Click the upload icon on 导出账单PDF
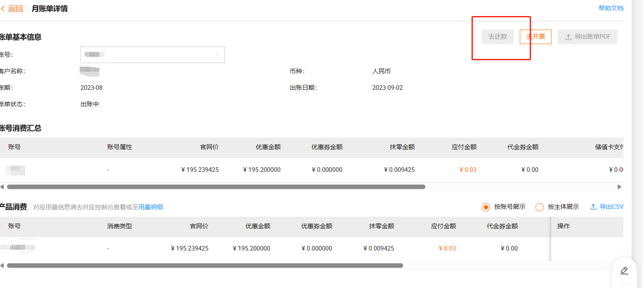644x288 pixels. 568,37
